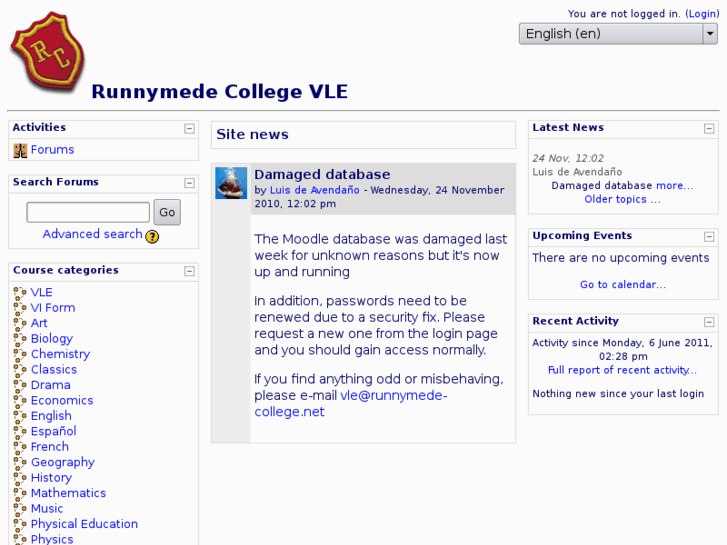727x545 pixels.
Task: Open the Advanced search link
Action: 92,234
